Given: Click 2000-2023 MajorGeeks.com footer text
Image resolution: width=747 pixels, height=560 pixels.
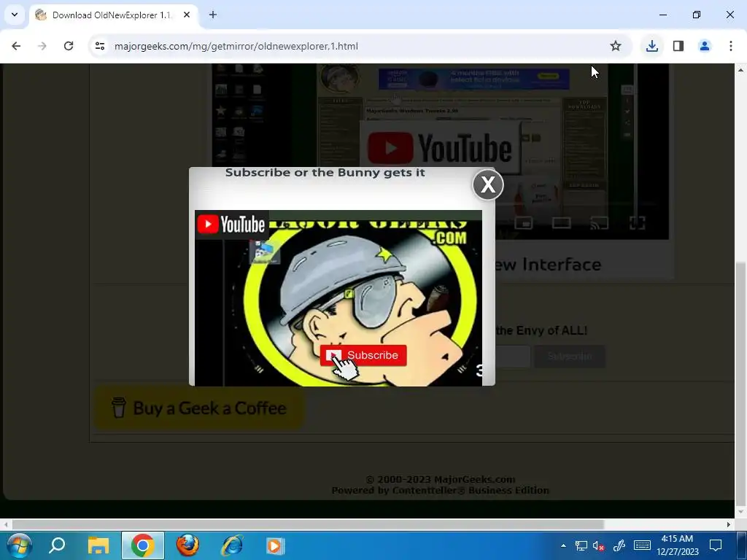Looking at the screenshot, I should click(441, 479).
